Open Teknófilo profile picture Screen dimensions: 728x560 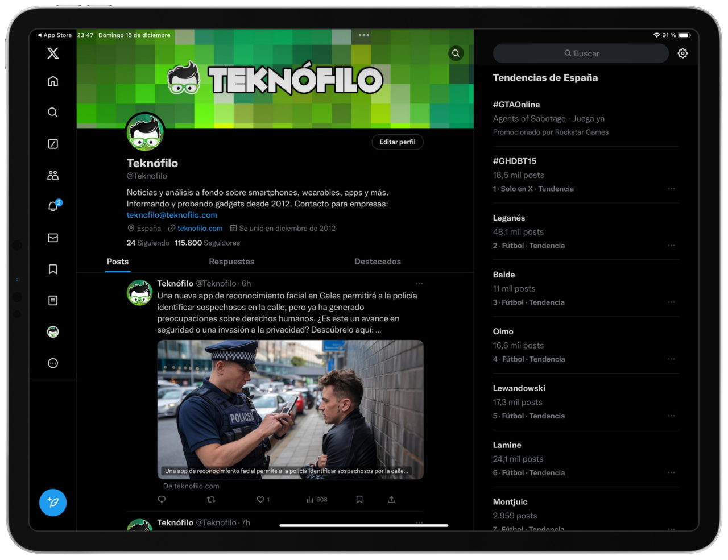145,132
